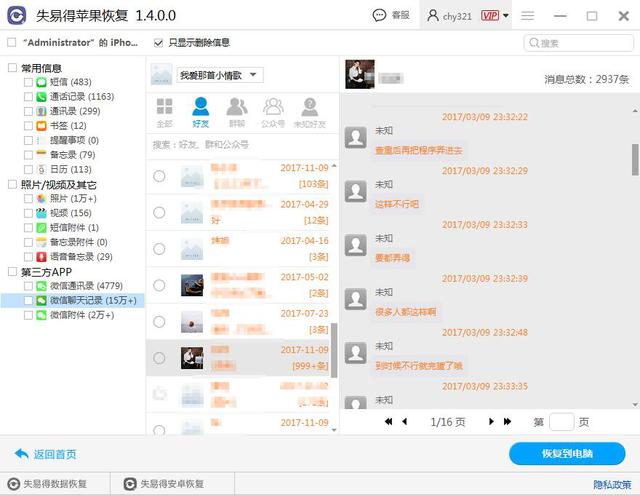This screenshot has width=640, height=495.
Task: Go to previous page of messages
Action: point(404,422)
